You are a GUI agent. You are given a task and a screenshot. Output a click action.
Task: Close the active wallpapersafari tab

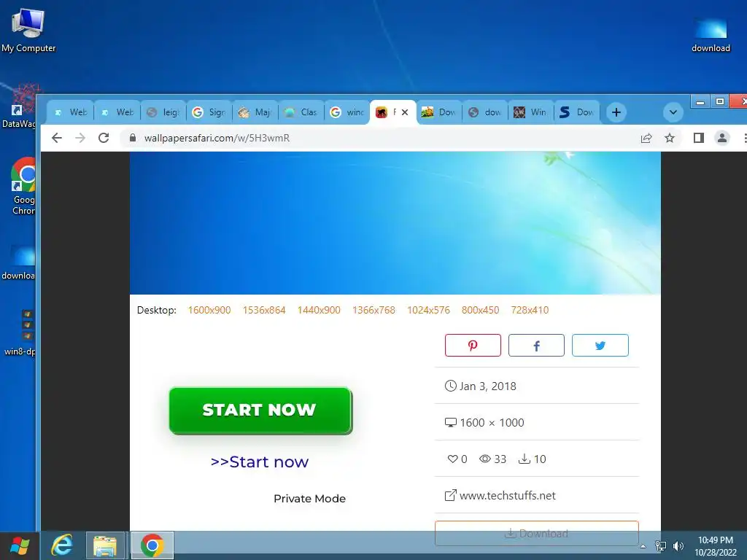[405, 112]
